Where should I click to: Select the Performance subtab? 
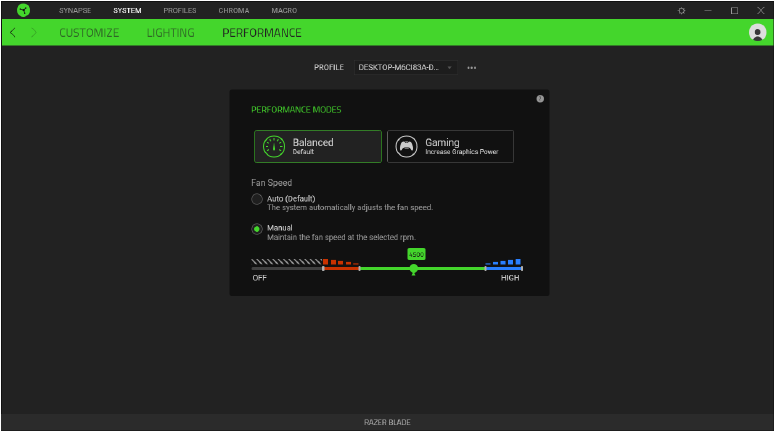[262, 33]
